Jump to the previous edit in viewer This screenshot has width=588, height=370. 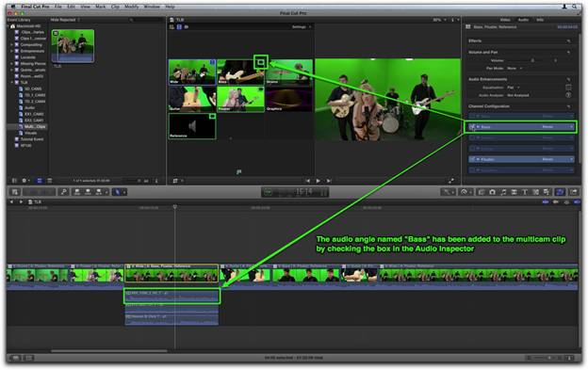tap(308, 181)
